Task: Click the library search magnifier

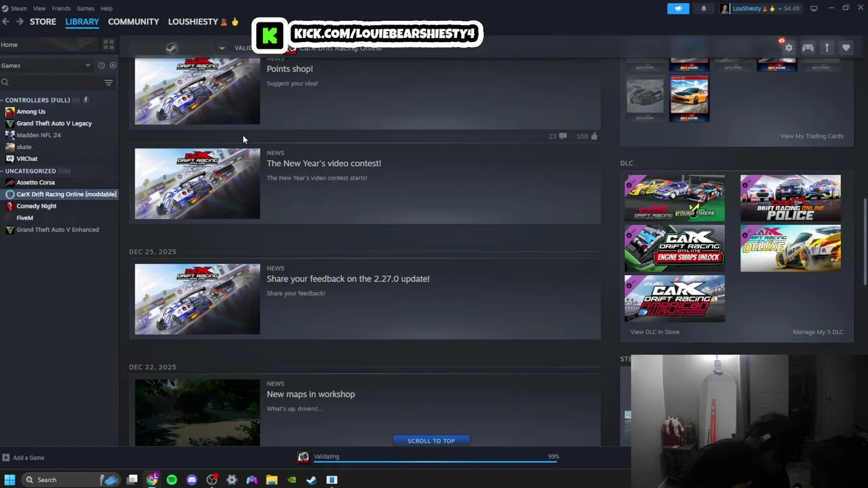Action: [5, 83]
